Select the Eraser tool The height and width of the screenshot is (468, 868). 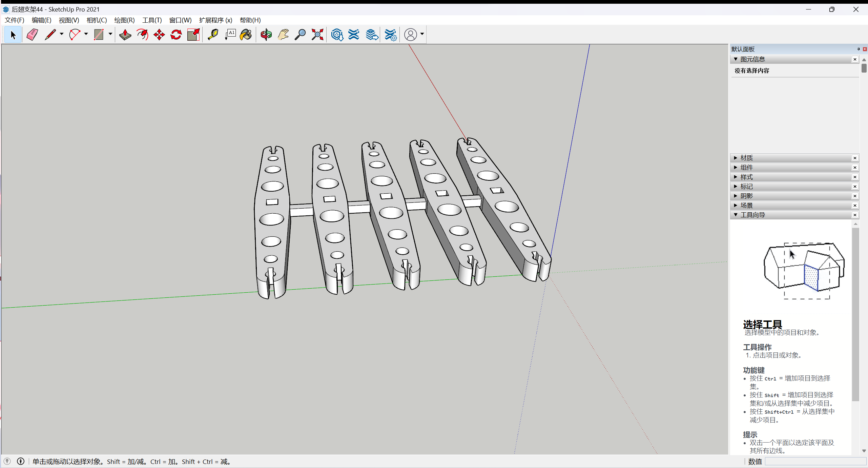(x=32, y=35)
